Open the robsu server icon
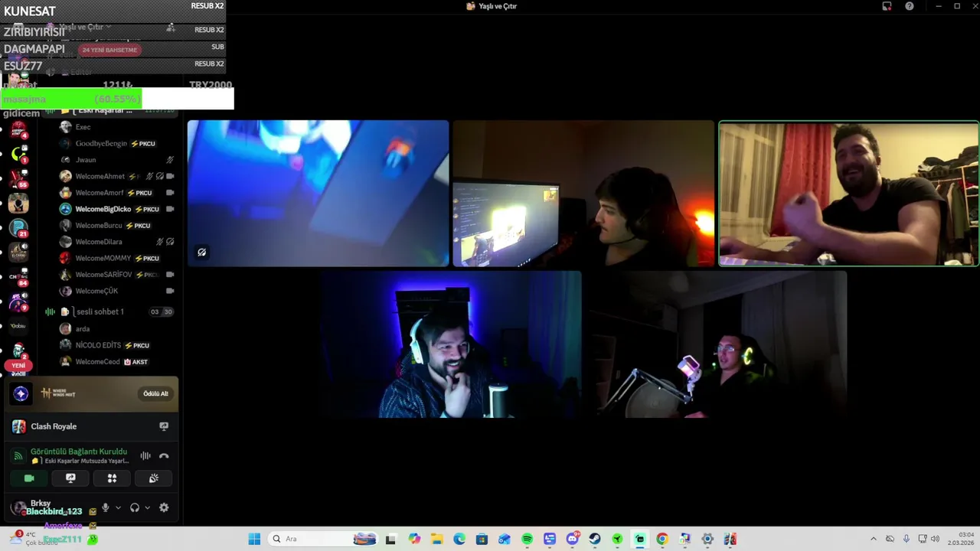Screen dimensions: 980x551 click(18, 326)
